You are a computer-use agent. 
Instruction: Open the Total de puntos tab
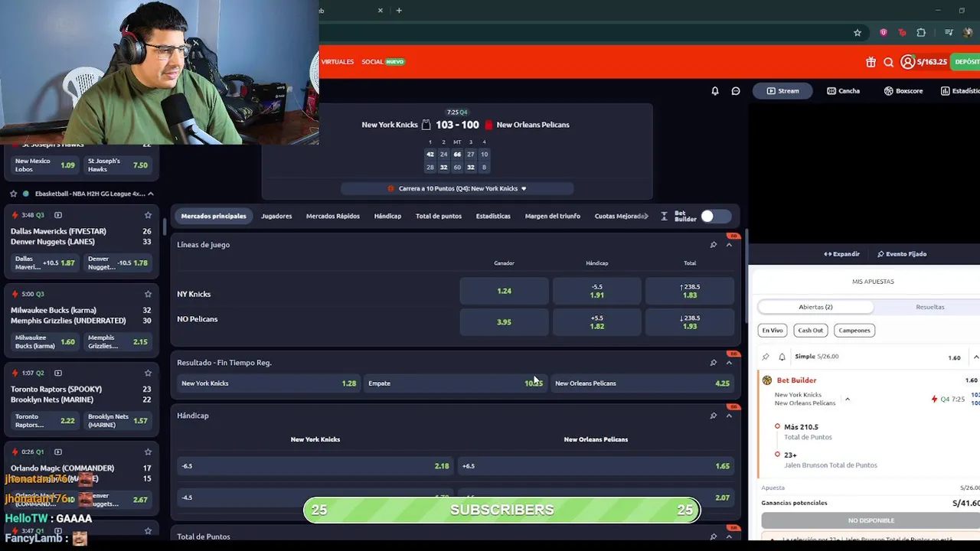click(x=439, y=217)
